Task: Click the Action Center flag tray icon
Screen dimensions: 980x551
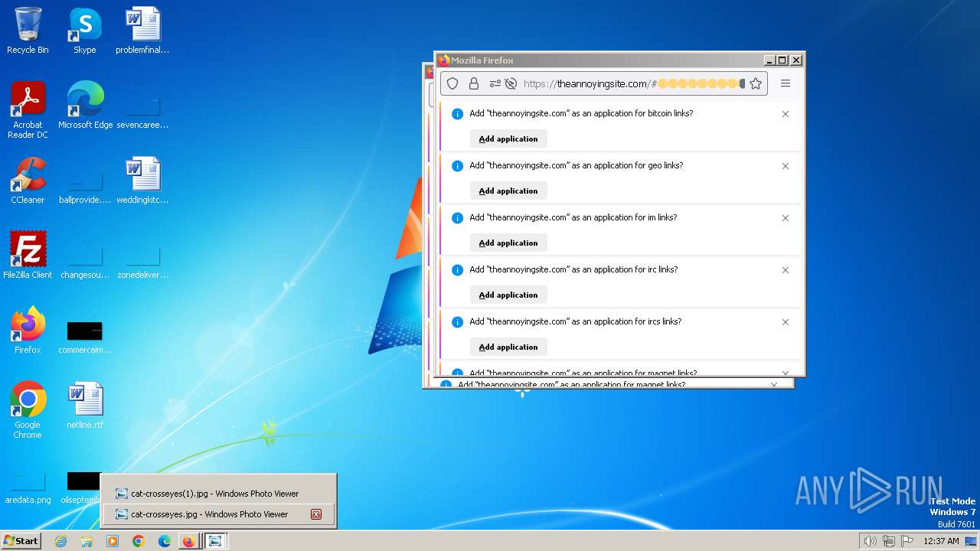Action: click(908, 541)
